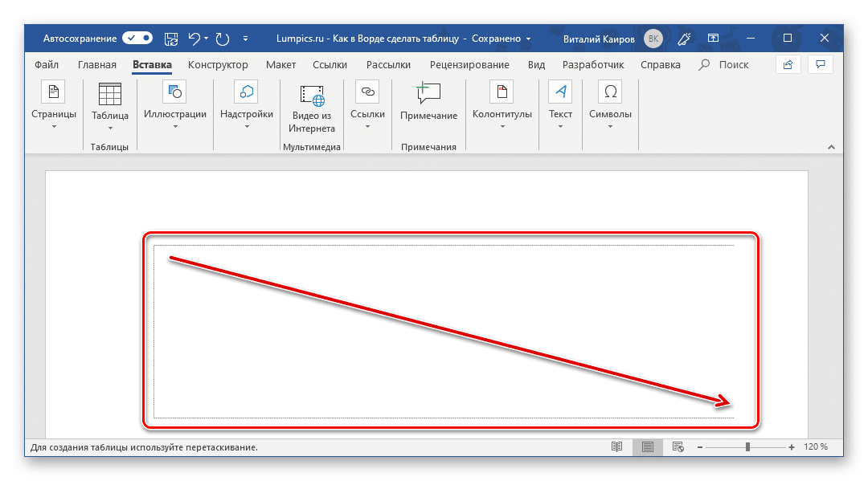Expand the Таблица dropdown arrow

(x=110, y=128)
